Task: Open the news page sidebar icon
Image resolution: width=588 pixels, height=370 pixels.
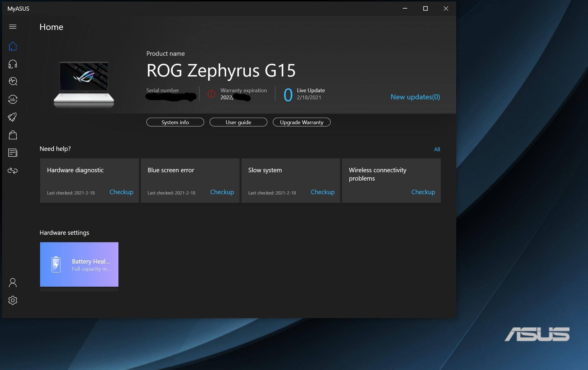Action: tap(13, 153)
